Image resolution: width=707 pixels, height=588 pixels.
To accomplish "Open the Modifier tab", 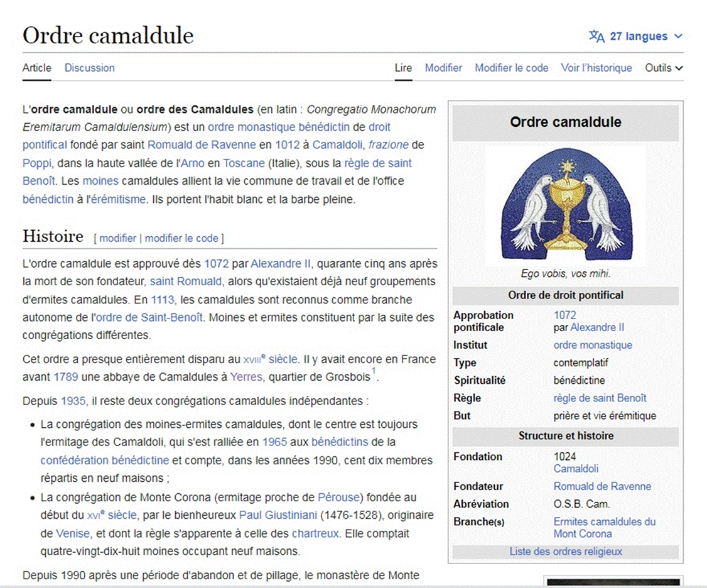I will click(x=443, y=68).
